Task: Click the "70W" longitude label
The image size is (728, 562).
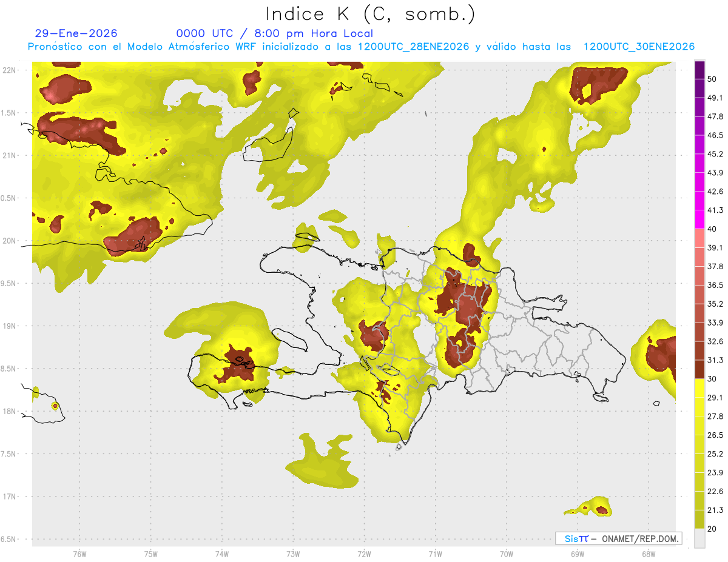Action: [506, 554]
